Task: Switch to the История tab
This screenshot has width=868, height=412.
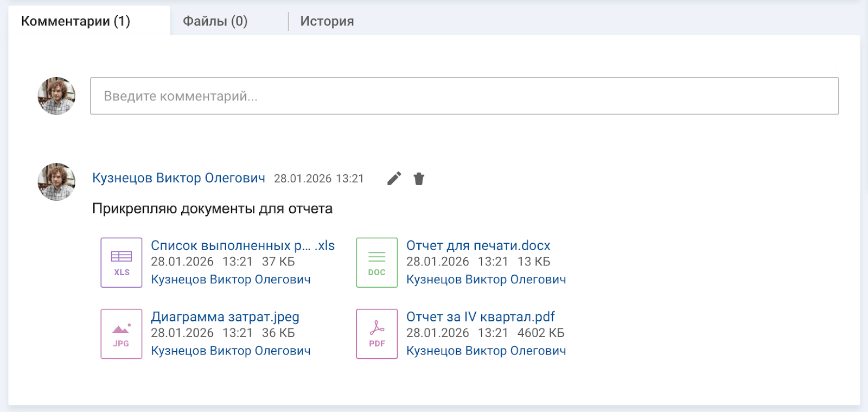Action: click(x=327, y=21)
